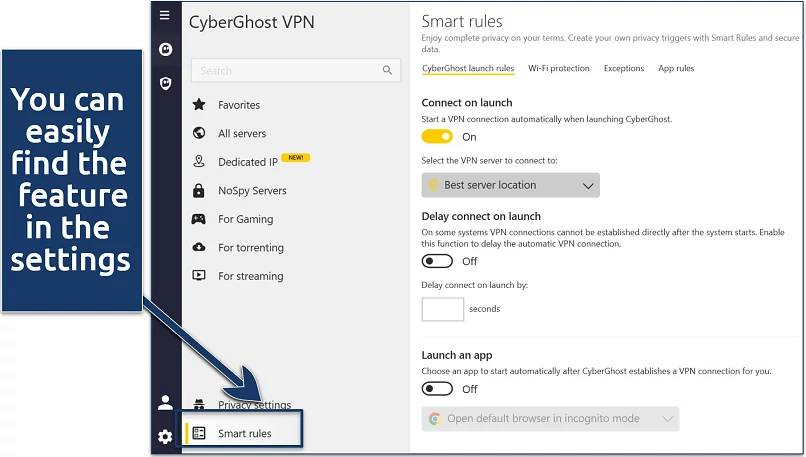
Task: Expand Open default browser in incognito dropdown
Action: point(550,419)
